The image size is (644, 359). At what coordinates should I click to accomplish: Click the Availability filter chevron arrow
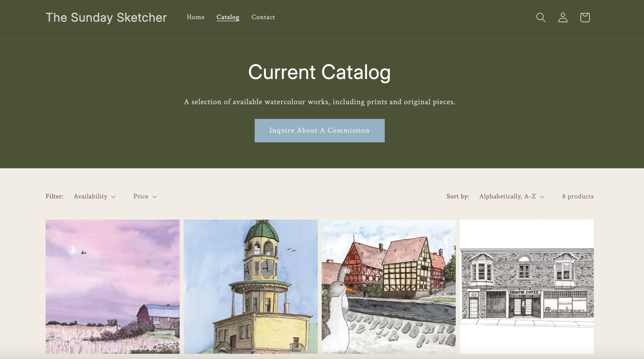pyautogui.click(x=113, y=197)
